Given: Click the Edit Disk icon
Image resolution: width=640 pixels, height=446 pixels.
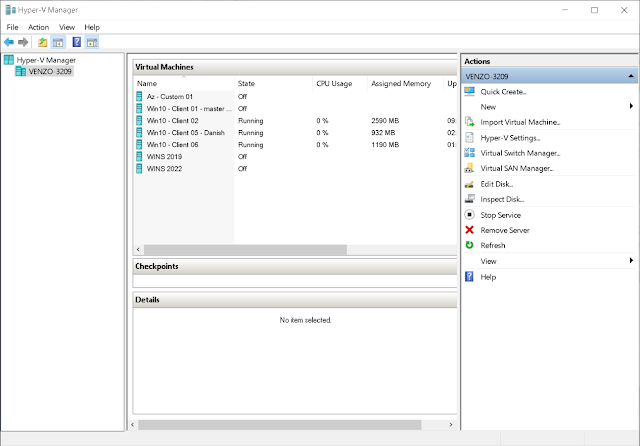Looking at the screenshot, I should (x=469, y=184).
